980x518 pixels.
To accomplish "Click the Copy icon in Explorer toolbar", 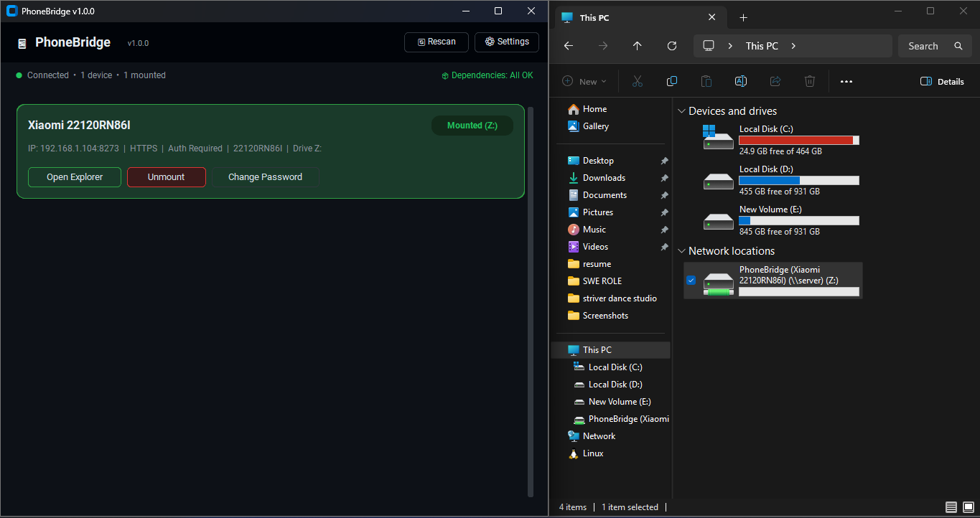I will [x=671, y=81].
